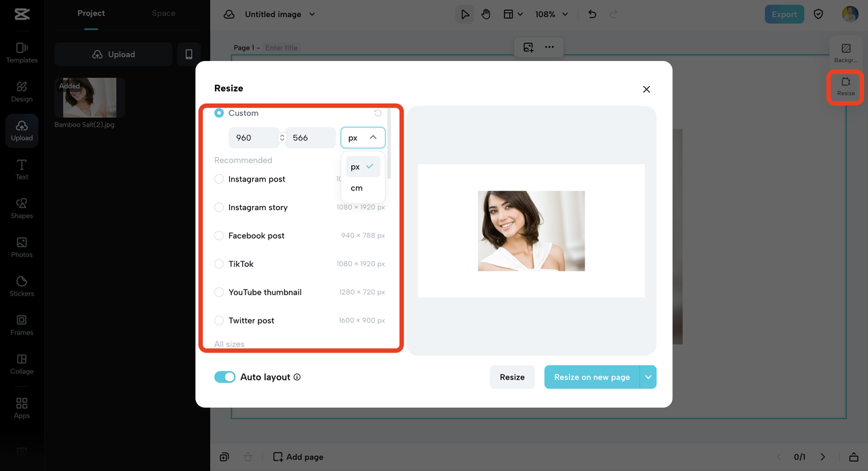
Task: Open the user profile avatar
Action: coord(850,14)
